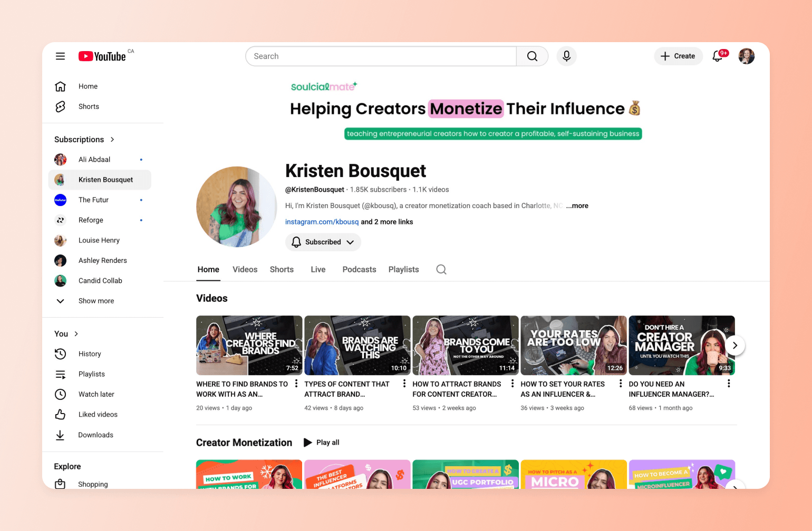Screen dimensions: 812x531
Task: View your watch History
Action: point(90,353)
